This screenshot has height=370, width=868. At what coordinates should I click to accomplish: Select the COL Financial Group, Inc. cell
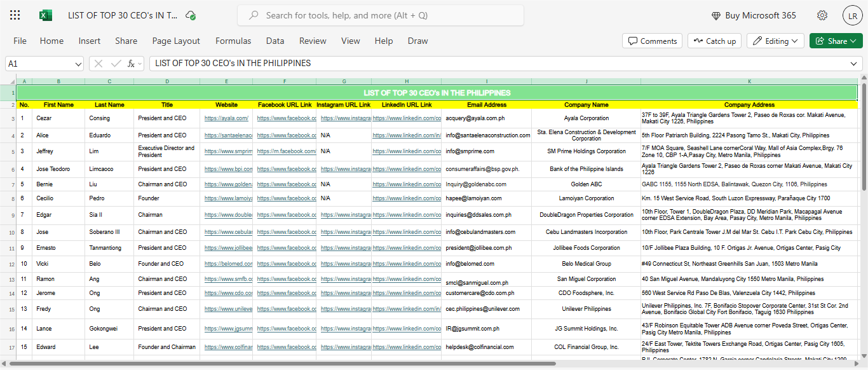(586, 347)
